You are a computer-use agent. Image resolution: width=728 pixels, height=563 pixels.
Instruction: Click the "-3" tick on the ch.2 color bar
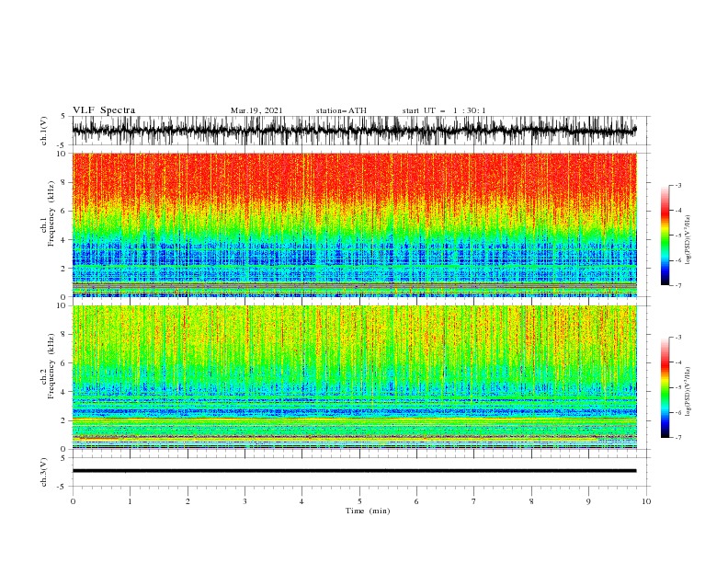click(x=677, y=338)
